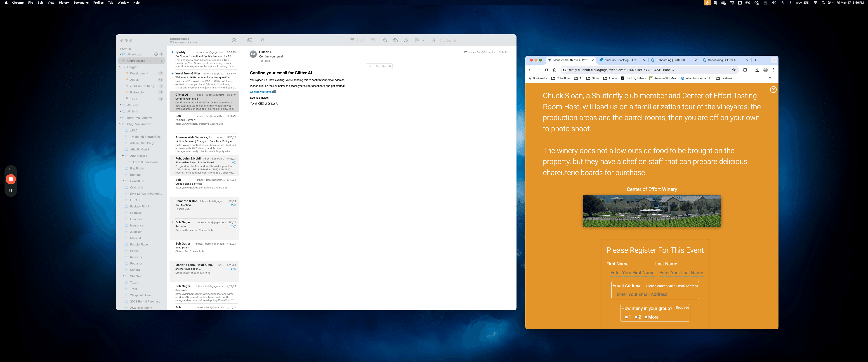Expand b@cf-Mail Archive folder
868x362 pixels.
pos(120,118)
